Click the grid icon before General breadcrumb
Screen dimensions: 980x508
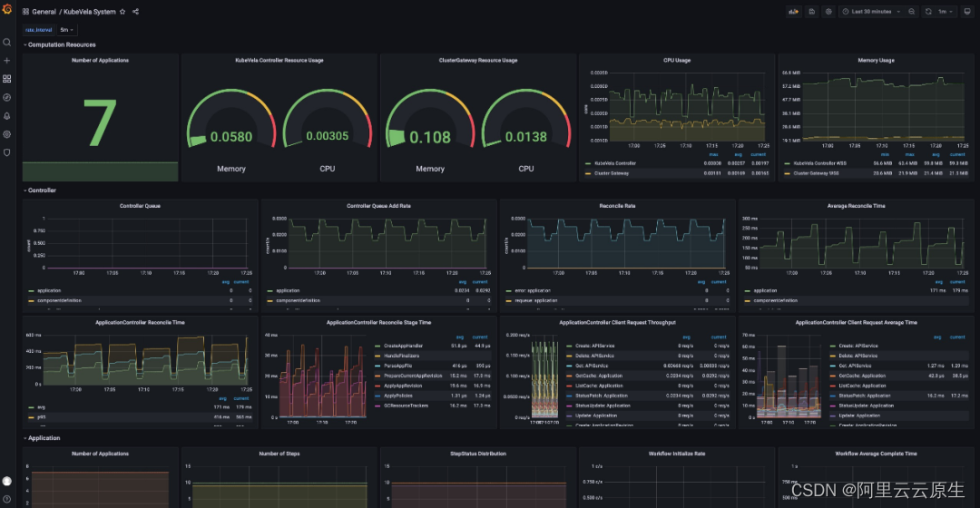click(x=25, y=12)
